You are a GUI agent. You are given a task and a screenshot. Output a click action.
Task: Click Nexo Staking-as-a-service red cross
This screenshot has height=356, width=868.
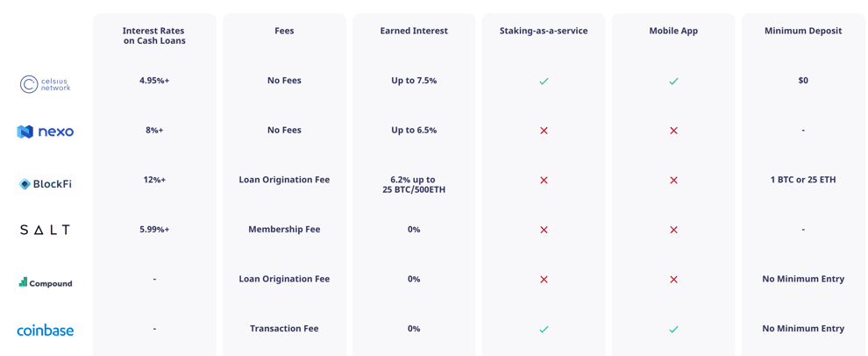(x=544, y=131)
